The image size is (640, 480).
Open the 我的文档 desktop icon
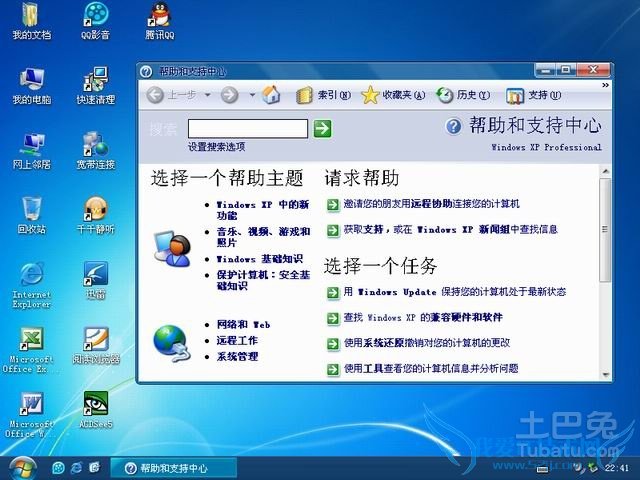click(x=31, y=21)
